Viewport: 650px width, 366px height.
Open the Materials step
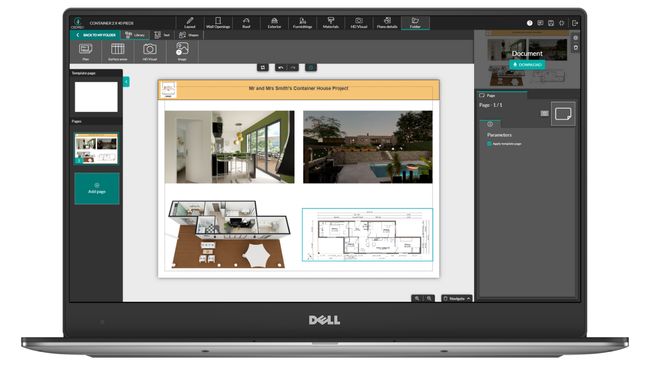[x=331, y=23]
